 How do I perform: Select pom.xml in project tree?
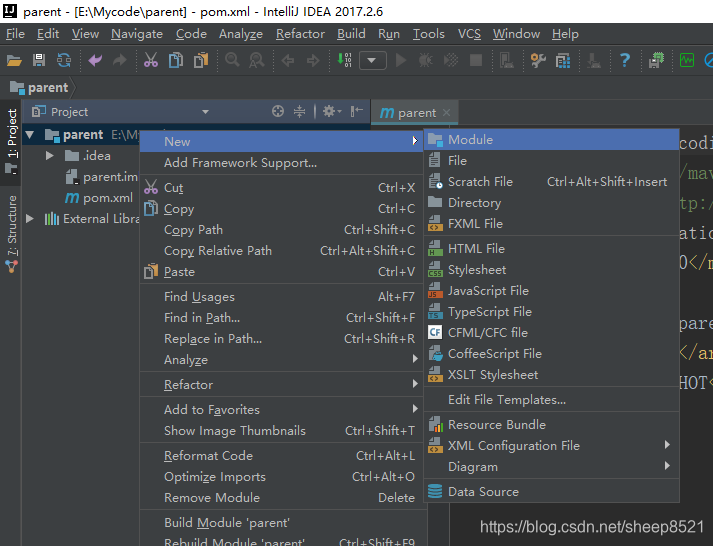[x=99, y=198]
